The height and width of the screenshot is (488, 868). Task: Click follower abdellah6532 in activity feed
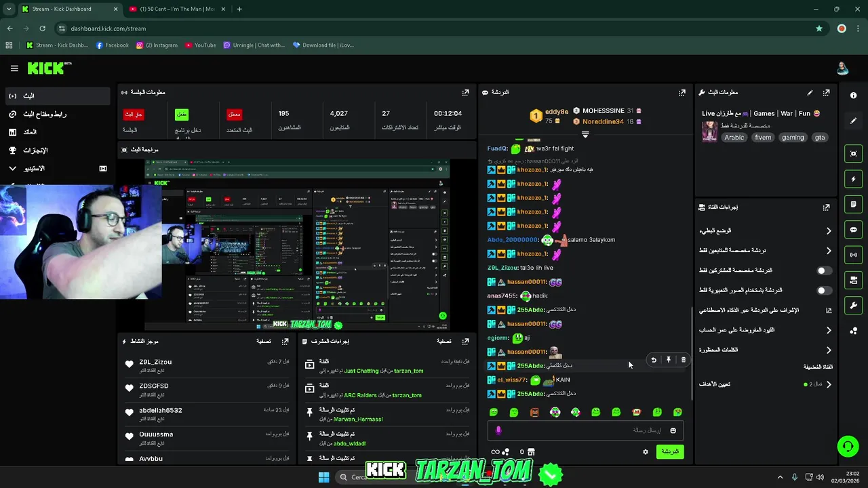[161, 410]
